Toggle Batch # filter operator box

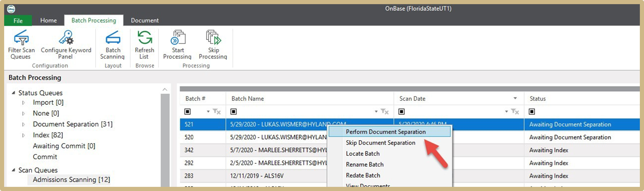188,112
